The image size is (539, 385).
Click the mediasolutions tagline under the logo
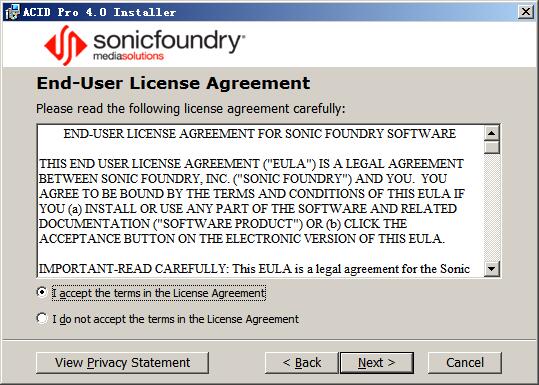129,56
